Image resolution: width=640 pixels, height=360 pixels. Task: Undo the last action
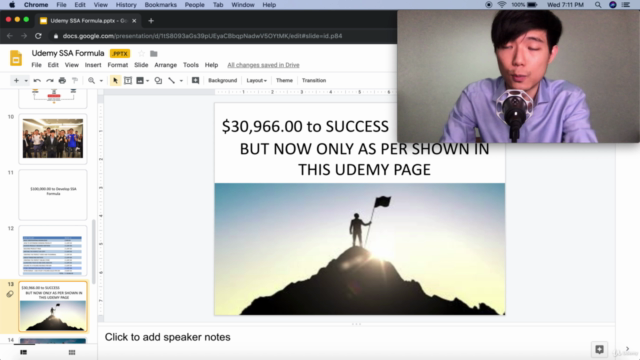37,80
